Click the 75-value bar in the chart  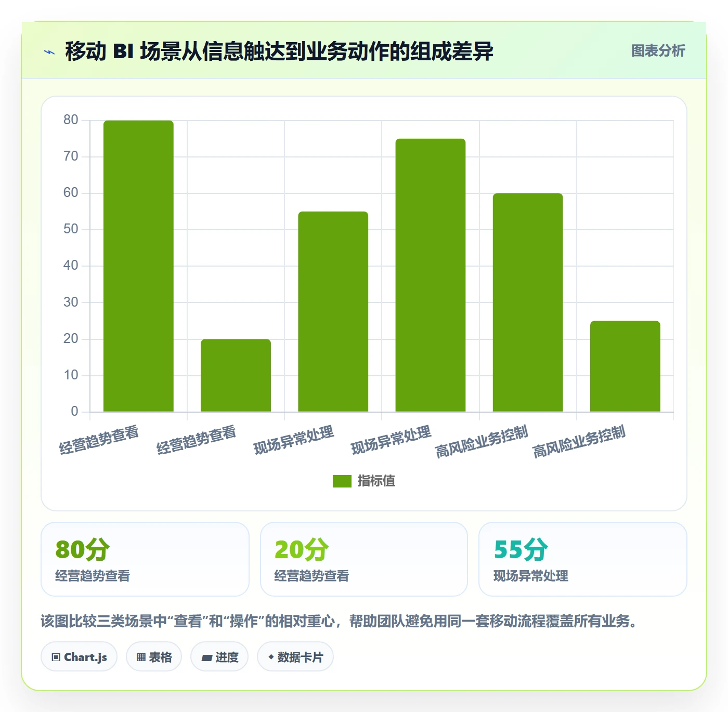[431, 275]
